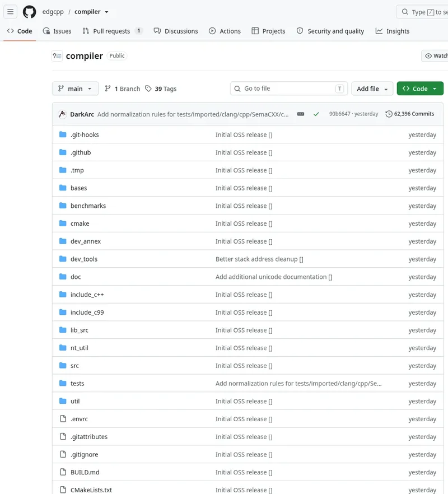Open the main branch selector dropdown

[x=75, y=88]
